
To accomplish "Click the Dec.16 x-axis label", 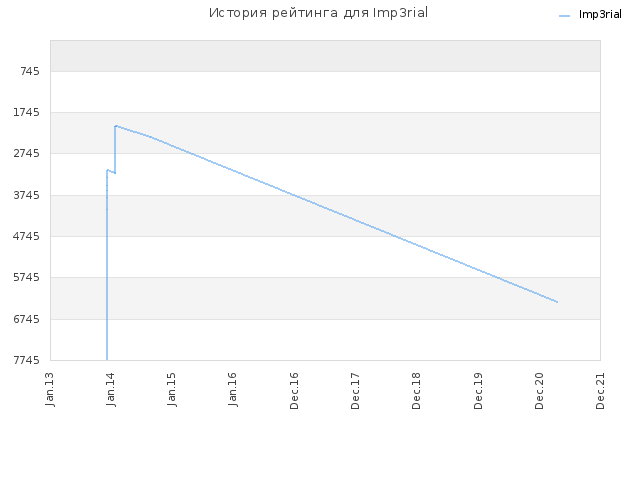I will tap(294, 391).
